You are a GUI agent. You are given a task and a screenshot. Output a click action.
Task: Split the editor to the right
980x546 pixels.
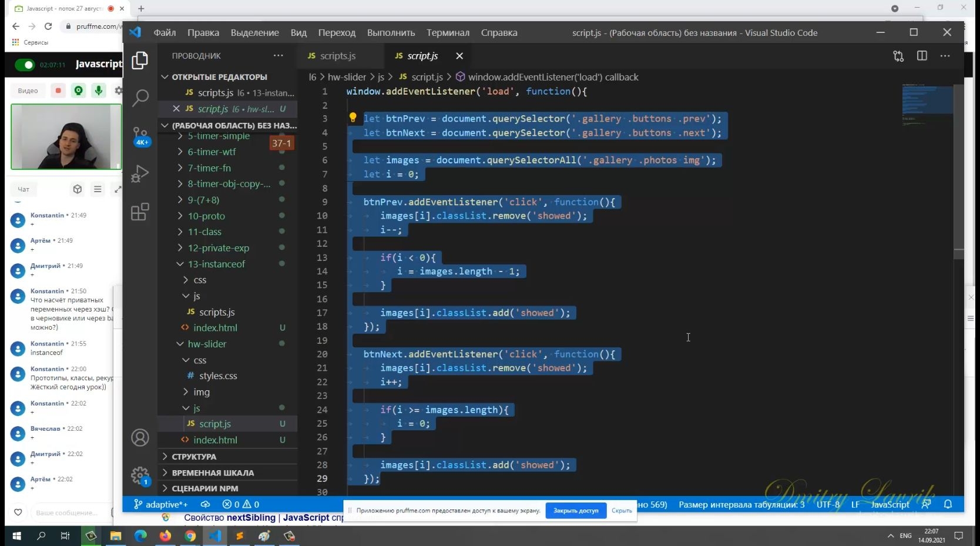tap(922, 56)
